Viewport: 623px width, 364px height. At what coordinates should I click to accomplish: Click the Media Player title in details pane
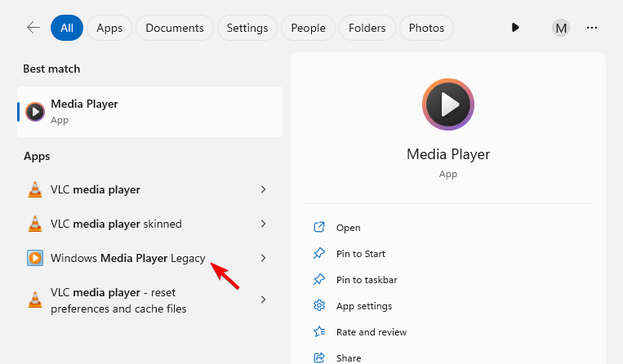448,154
